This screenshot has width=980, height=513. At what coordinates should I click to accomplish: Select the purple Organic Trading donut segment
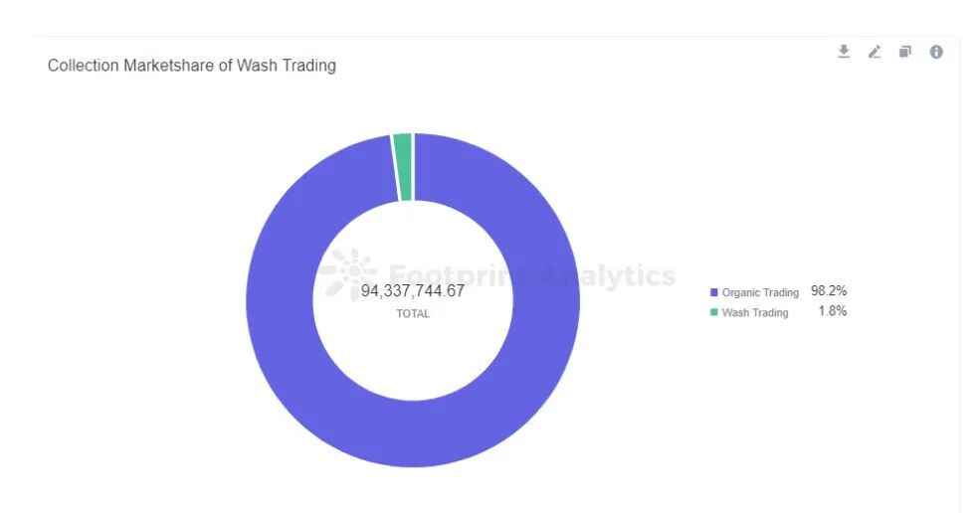(413, 434)
